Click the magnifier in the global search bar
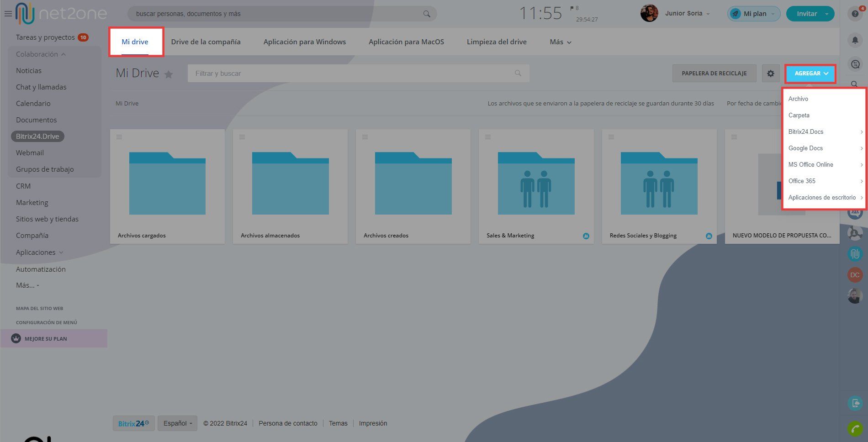Viewport: 868px width, 442px height. pos(427,14)
